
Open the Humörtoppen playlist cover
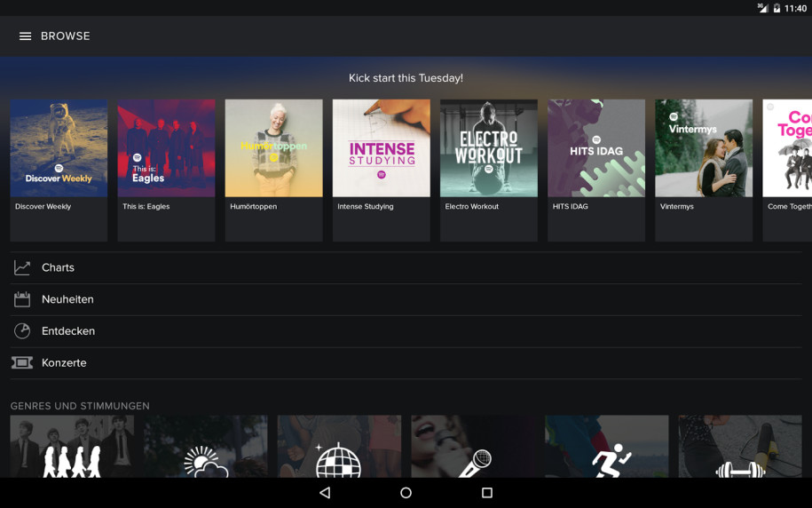(x=274, y=148)
